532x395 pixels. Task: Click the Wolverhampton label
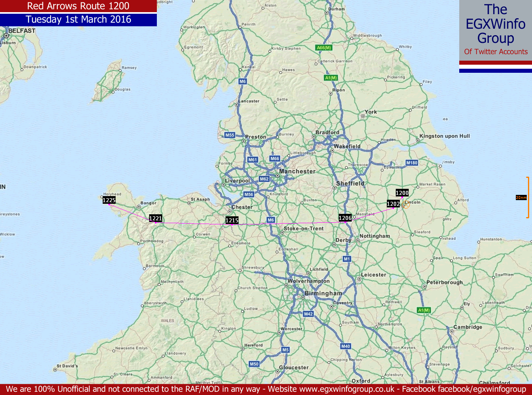click(308, 281)
